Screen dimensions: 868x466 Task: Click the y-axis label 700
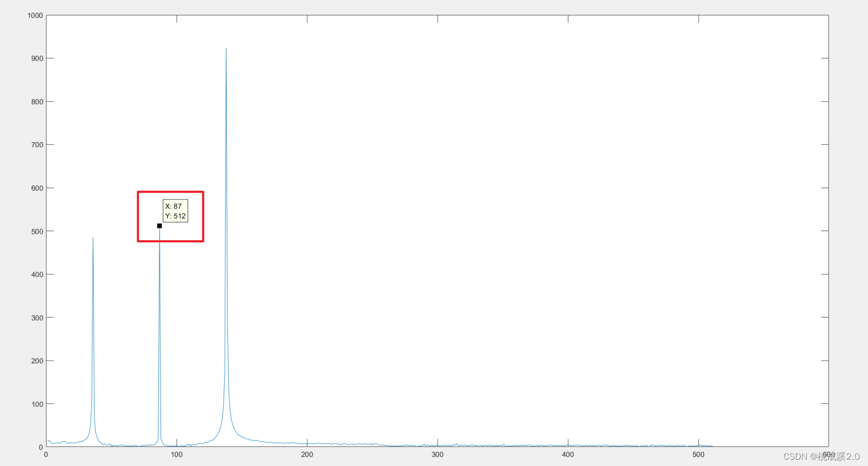point(37,145)
